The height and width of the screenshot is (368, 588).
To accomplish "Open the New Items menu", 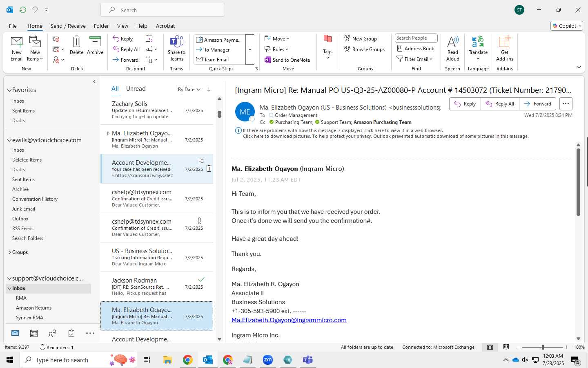I will coord(35,48).
